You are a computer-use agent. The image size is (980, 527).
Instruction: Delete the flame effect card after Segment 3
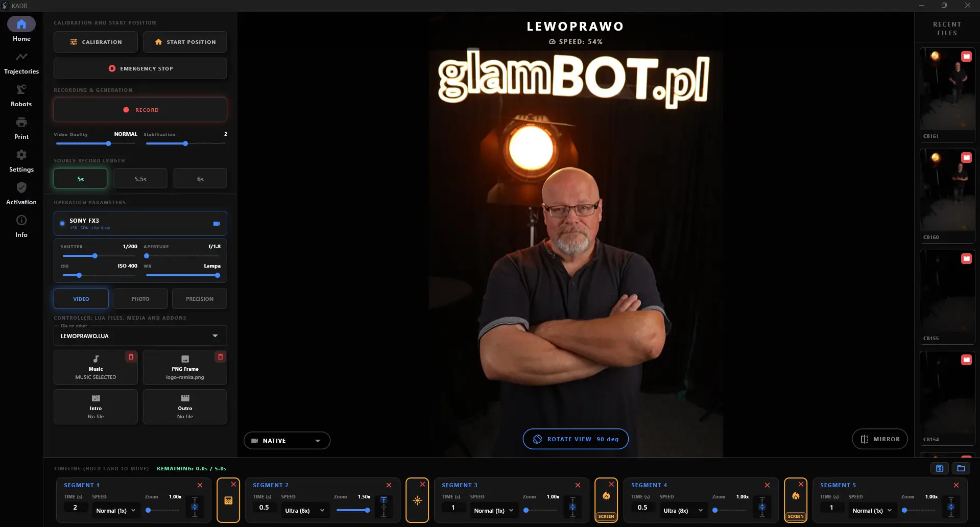tap(611, 484)
